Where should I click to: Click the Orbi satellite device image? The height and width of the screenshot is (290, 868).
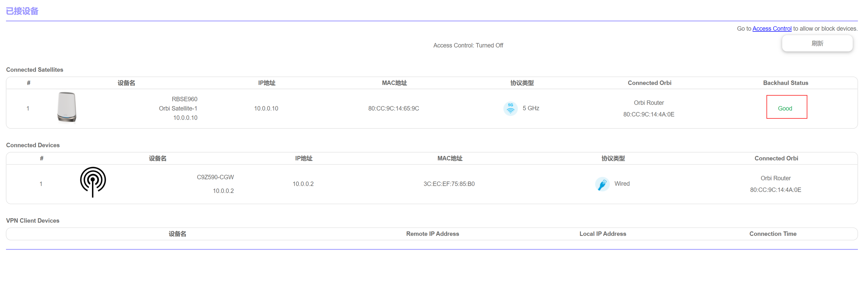click(67, 107)
